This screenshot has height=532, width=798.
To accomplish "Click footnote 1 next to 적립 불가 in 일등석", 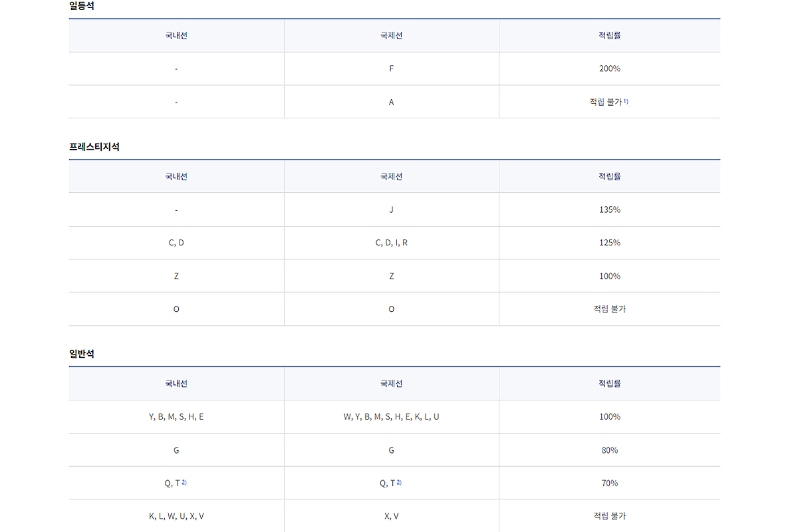I will tap(626, 101).
